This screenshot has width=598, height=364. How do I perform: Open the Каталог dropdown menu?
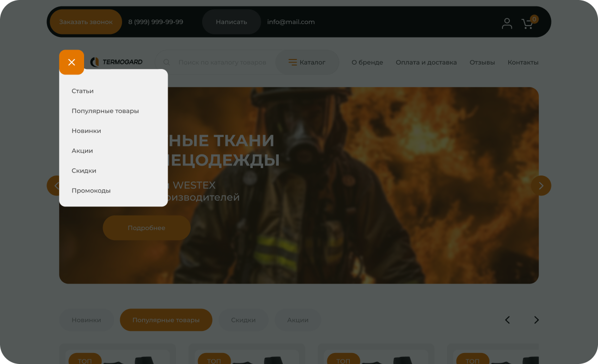(x=307, y=62)
